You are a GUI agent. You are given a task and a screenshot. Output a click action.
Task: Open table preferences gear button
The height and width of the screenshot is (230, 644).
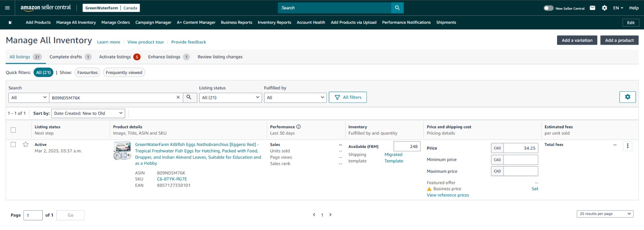pos(627,97)
